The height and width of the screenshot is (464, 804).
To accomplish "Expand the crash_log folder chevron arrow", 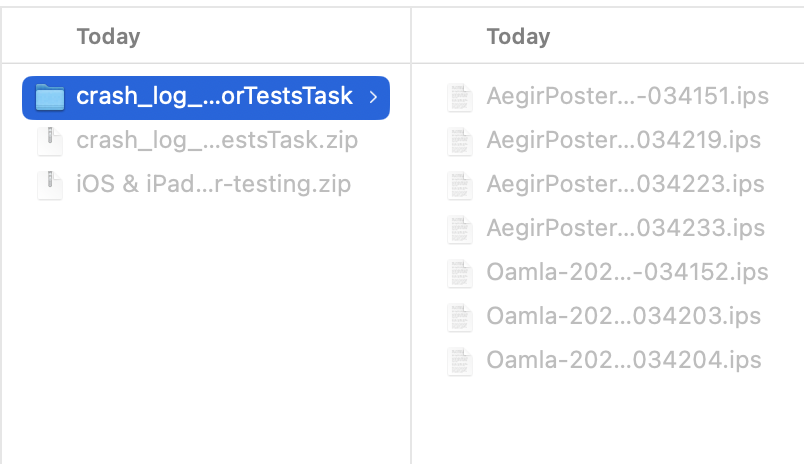I will (374, 97).
